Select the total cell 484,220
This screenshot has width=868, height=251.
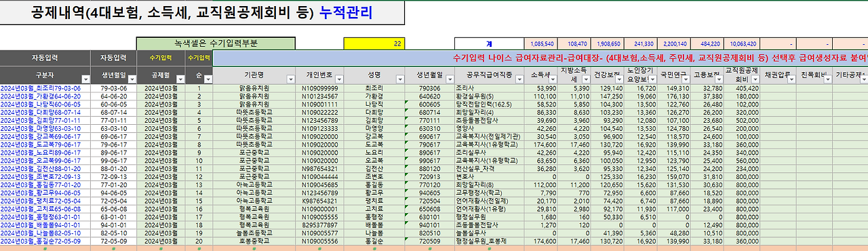pos(707,43)
